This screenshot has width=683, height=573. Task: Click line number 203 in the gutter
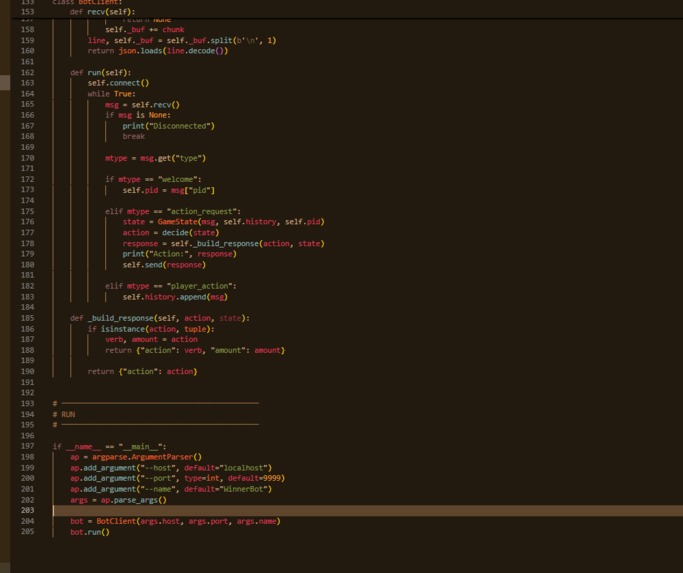pos(27,510)
